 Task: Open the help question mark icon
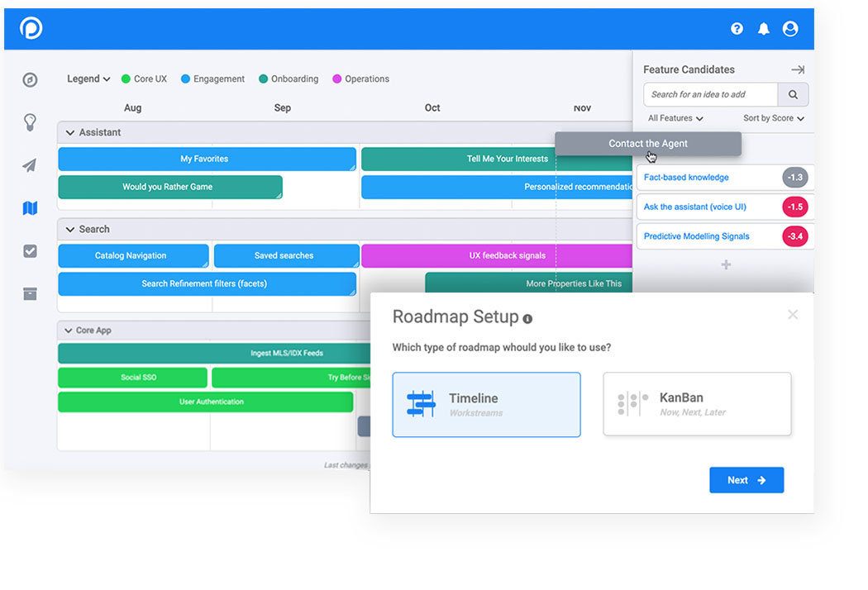(x=737, y=28)
